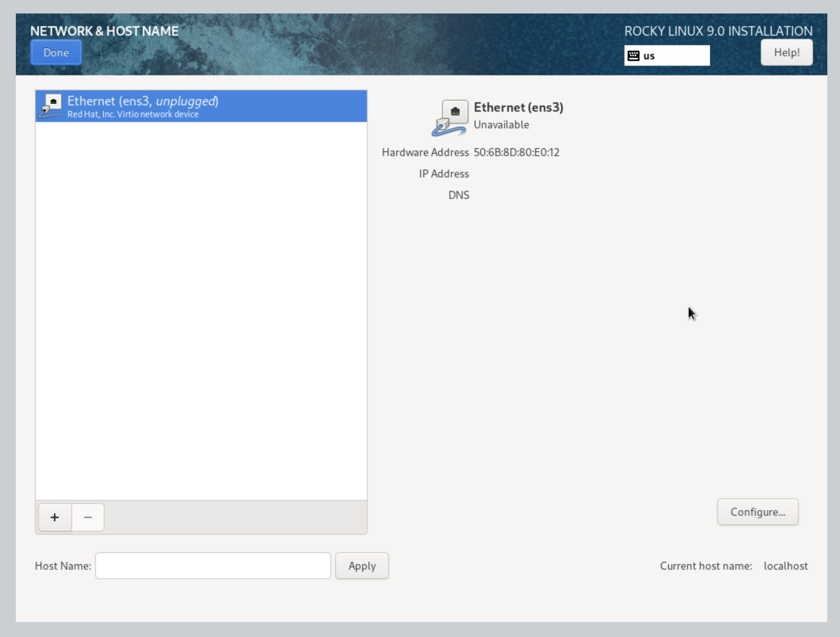The height and width of the screenshot is (637, 840).
Task: Click the small Ethernet icon in device list
Action: 51,106
